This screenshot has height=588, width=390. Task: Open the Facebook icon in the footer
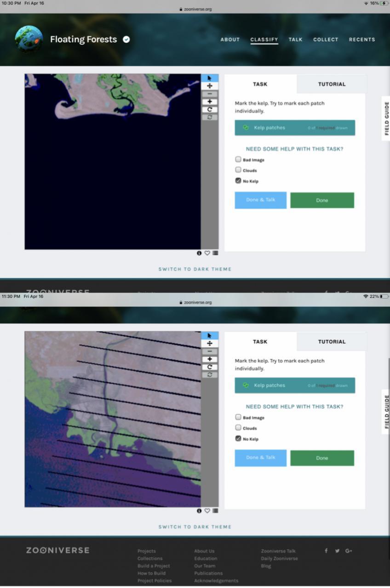[x=326, y=551]
